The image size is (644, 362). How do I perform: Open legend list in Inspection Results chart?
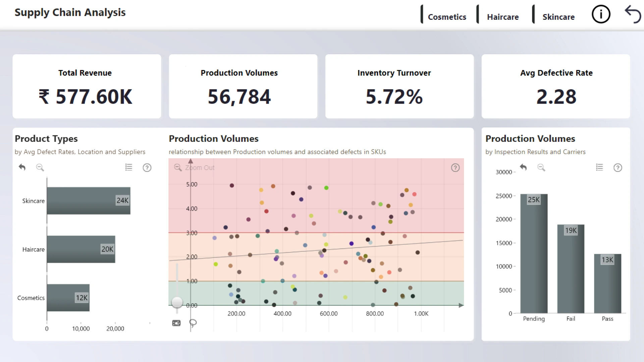point(599,167)
